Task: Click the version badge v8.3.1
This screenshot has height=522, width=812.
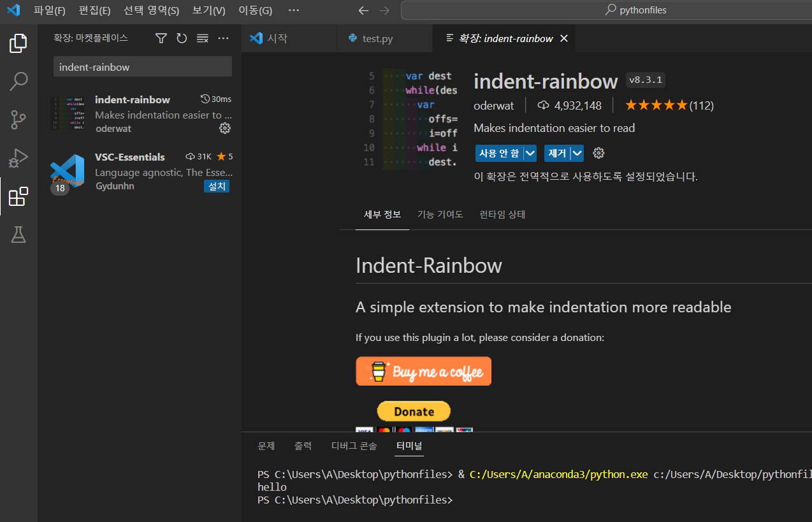Action: pyautogui.click(x=646, y=80)
